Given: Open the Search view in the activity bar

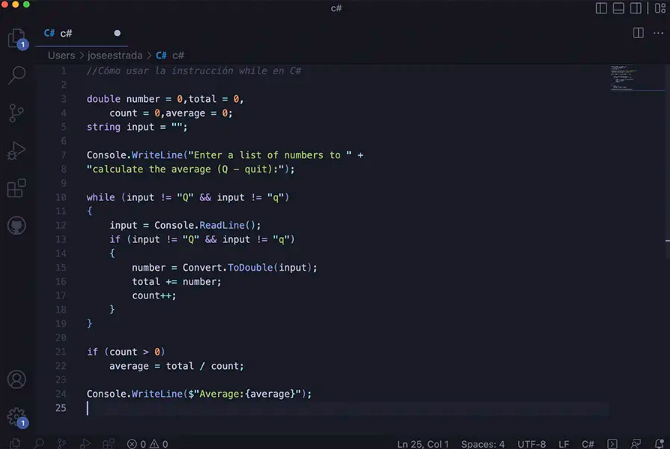Looking at the screenshot, I should (x=17, y=75).
